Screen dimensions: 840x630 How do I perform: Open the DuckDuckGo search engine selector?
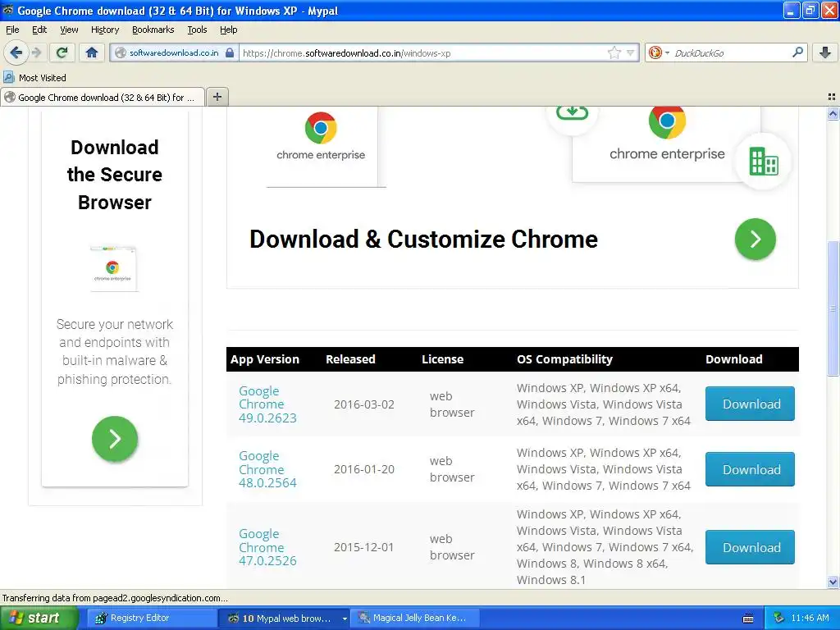pyautogui.click(x=659, y=52)
